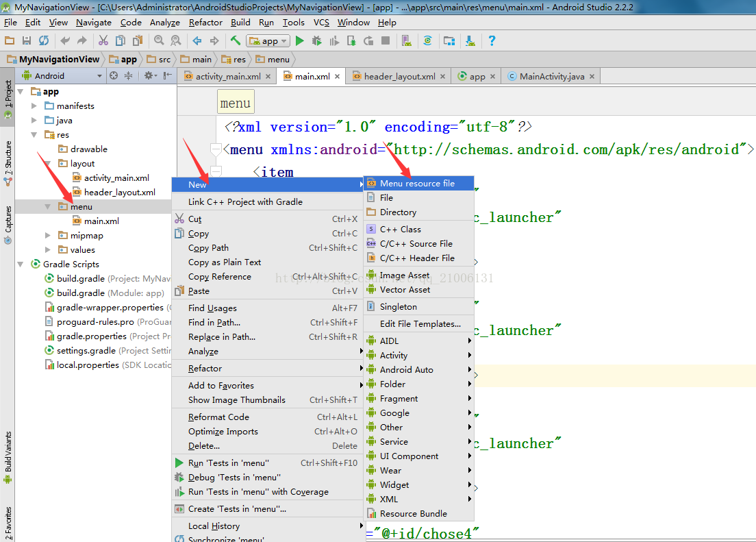Choose Vector Asset in New submenu

tap(418, 290)
